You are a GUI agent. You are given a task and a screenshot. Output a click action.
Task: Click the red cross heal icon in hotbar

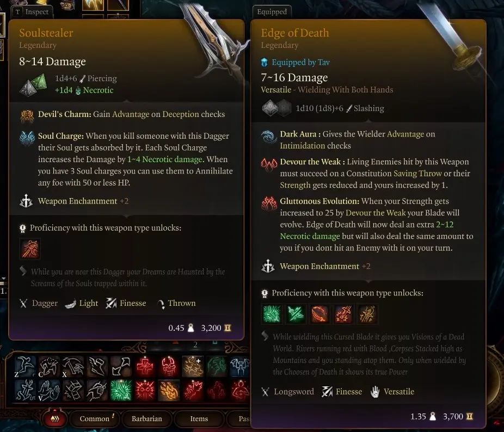(145, 366)
